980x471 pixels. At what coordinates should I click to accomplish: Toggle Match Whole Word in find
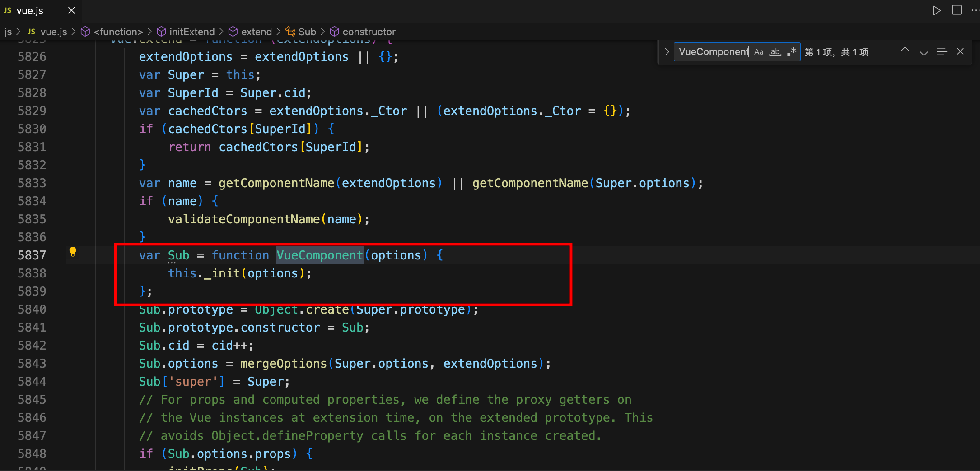tap(775, 52)
